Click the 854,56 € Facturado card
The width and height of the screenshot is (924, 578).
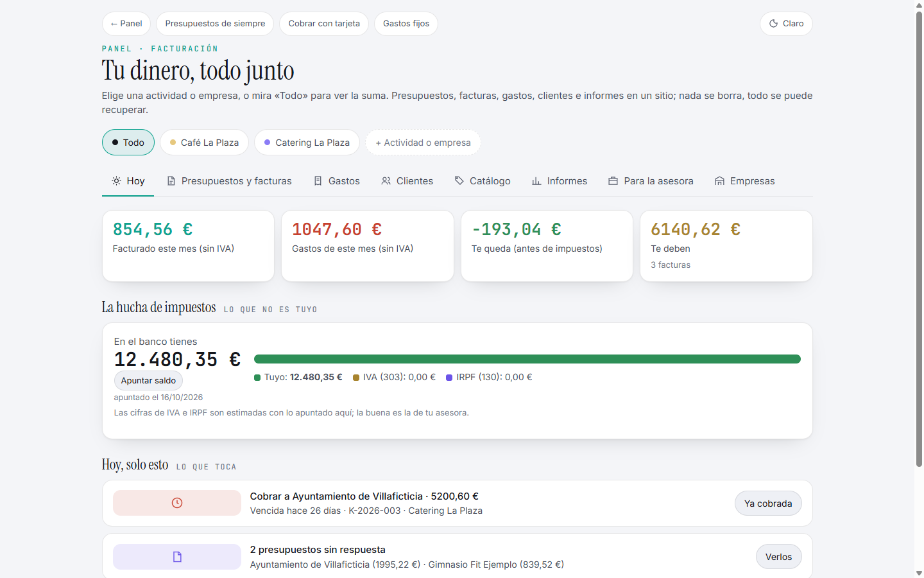pyautogui.click(x=188, y=246)
